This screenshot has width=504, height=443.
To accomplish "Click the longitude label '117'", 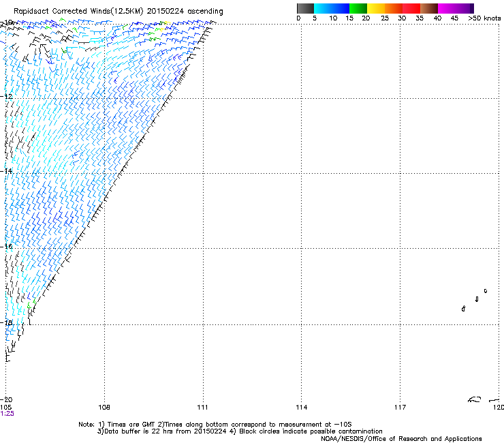I will (x=400, y=408).
